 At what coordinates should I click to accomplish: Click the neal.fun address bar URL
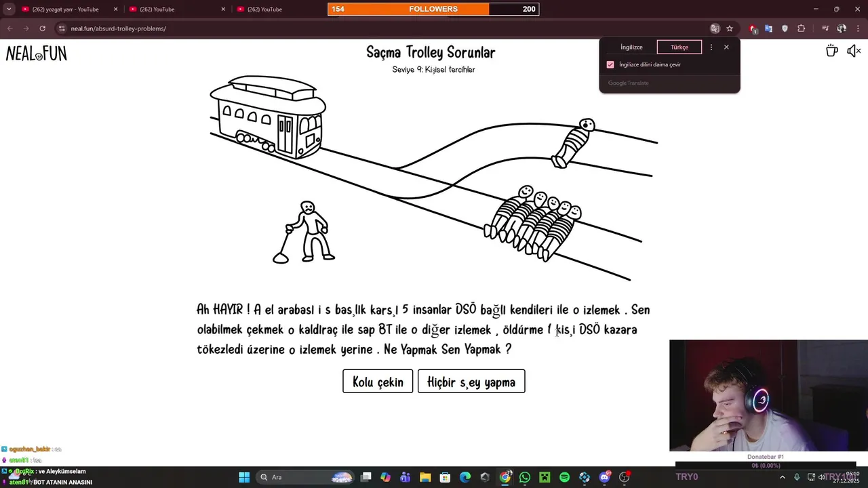(x=118, y=28)
